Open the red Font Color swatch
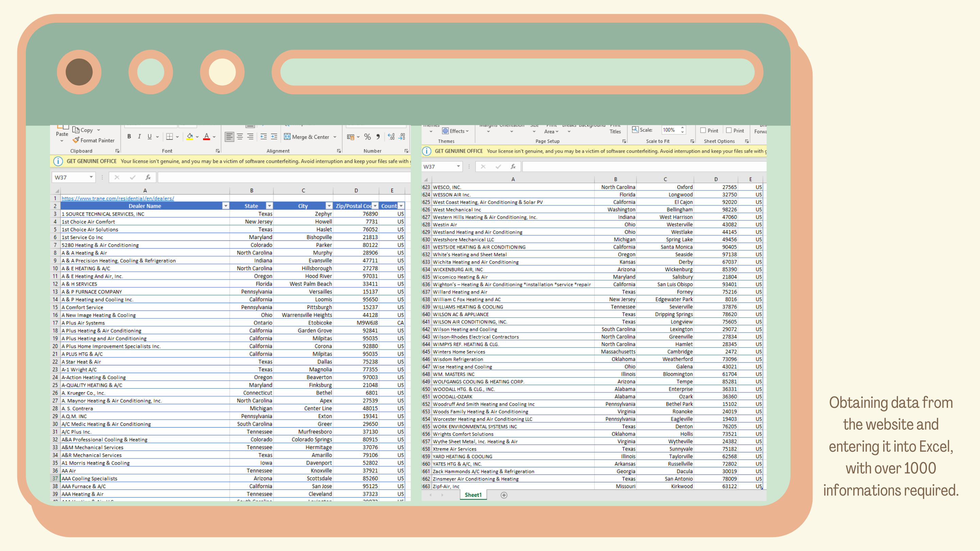Image resolution: width=980 pixels, height=551 pixels. click(x=207, y=136)
